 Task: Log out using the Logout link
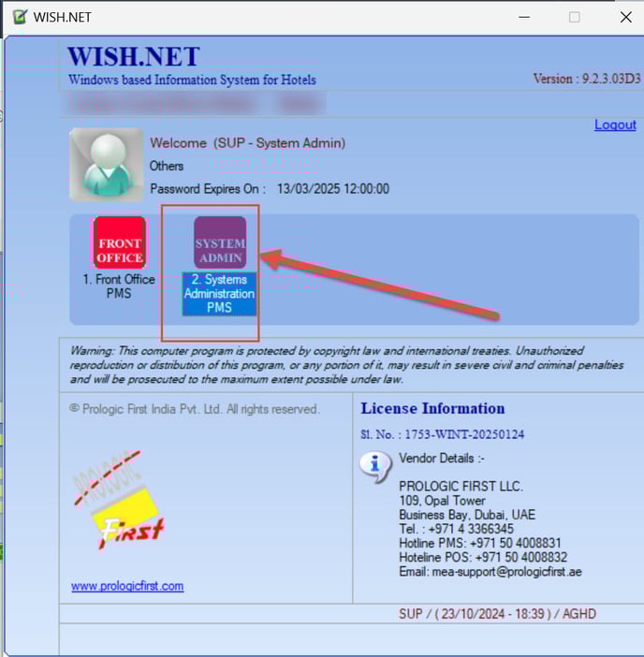click(x=615, y=124)
